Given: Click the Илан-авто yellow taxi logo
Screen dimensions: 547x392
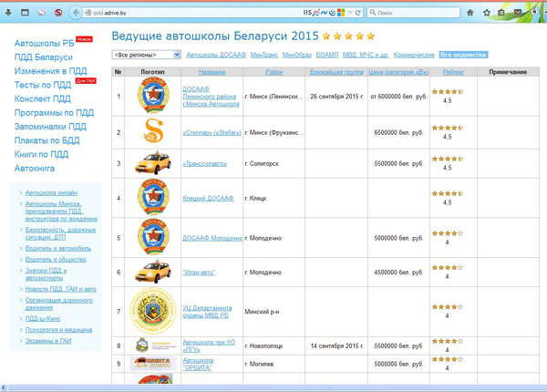Looking at the screenshot, I should click(153, 272).
